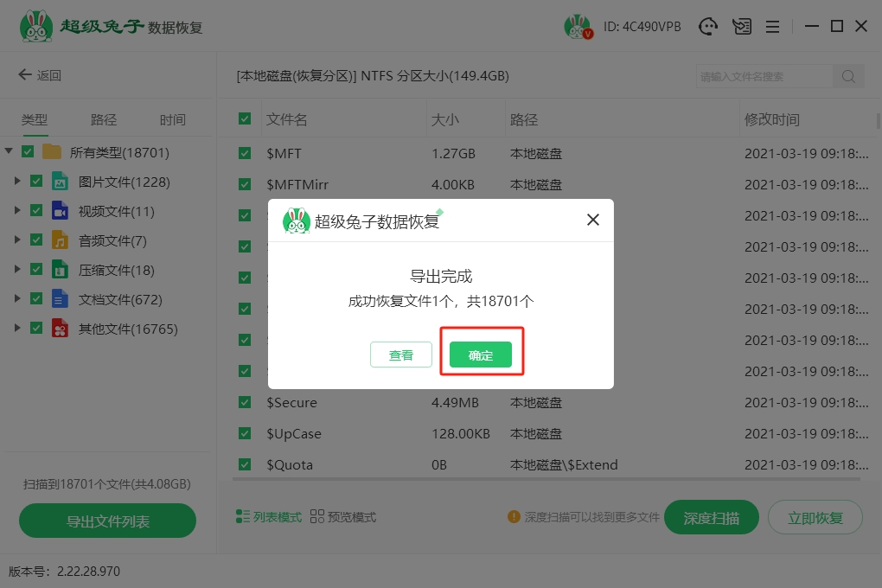
Task: Toggle the $MFT file checkbox
Action: tap(245, 154)
